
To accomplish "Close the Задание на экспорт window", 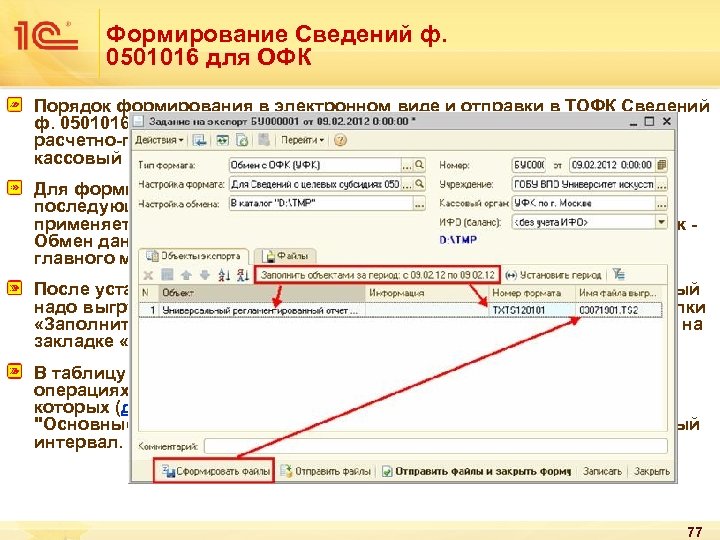I will pyautogui.click(x=667, y=122).
